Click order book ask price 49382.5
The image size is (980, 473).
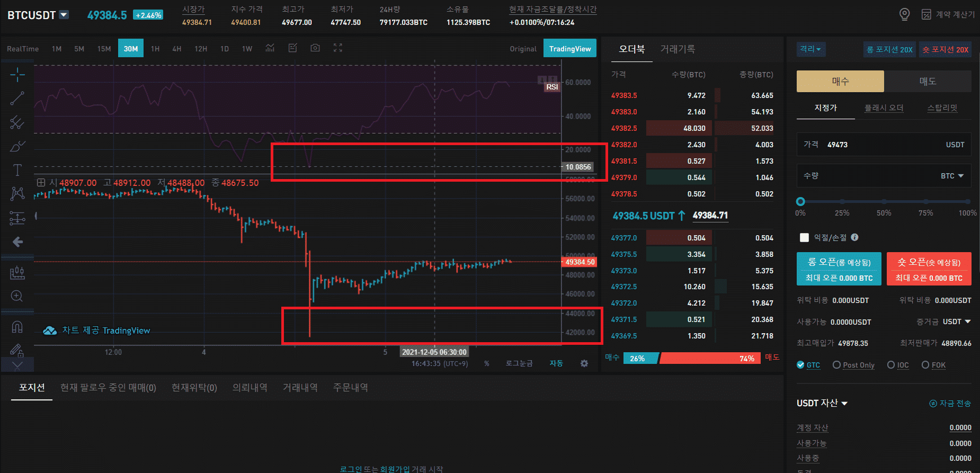point(624,128)
